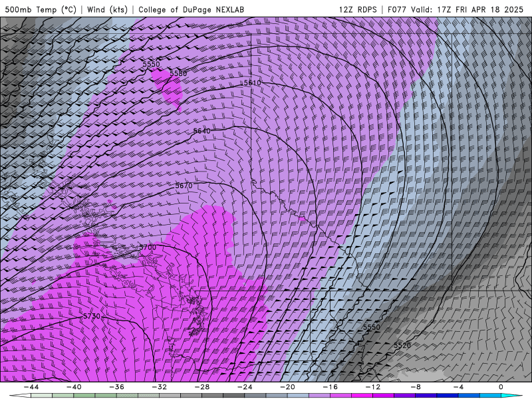
Task: Click the -16 colorbar tick label
Action: tap(330, 387)
